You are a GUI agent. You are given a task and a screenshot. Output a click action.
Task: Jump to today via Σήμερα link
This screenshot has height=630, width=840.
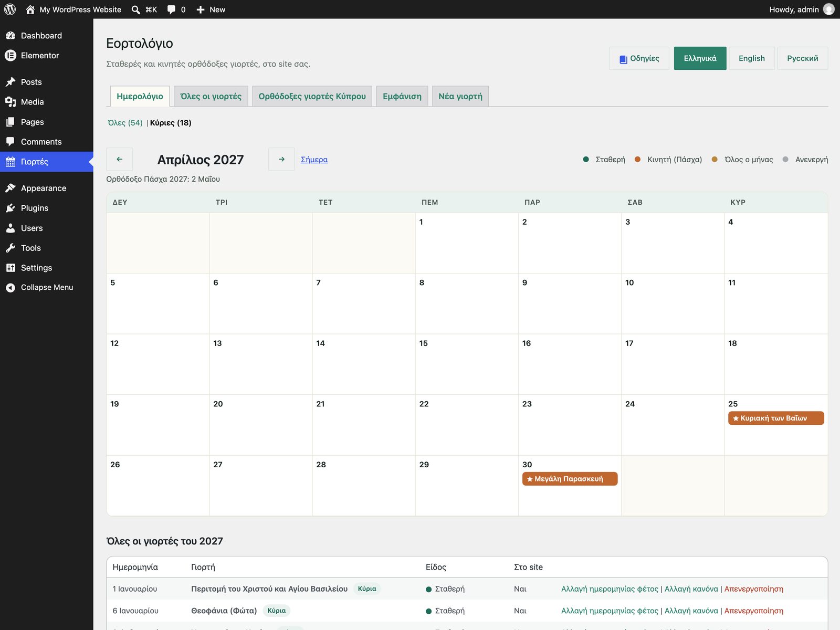pos(314,160)
